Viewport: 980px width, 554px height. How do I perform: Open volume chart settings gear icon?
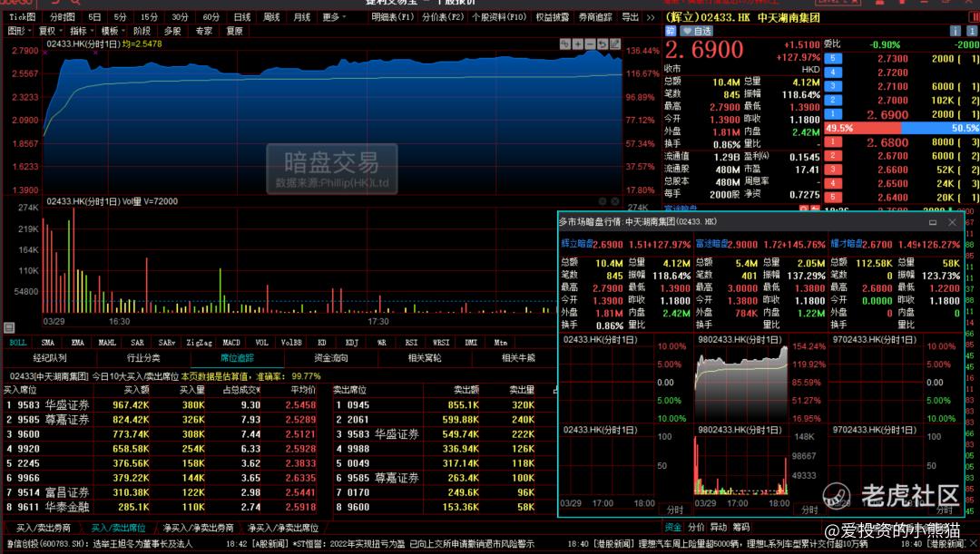pos(603,201)
